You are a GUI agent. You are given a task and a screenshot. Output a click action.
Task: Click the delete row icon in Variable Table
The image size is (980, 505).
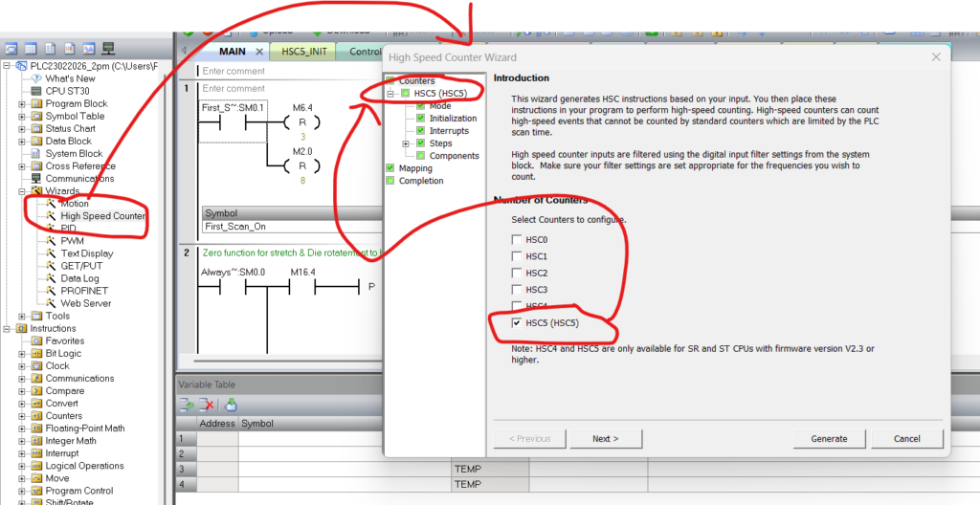208,406
